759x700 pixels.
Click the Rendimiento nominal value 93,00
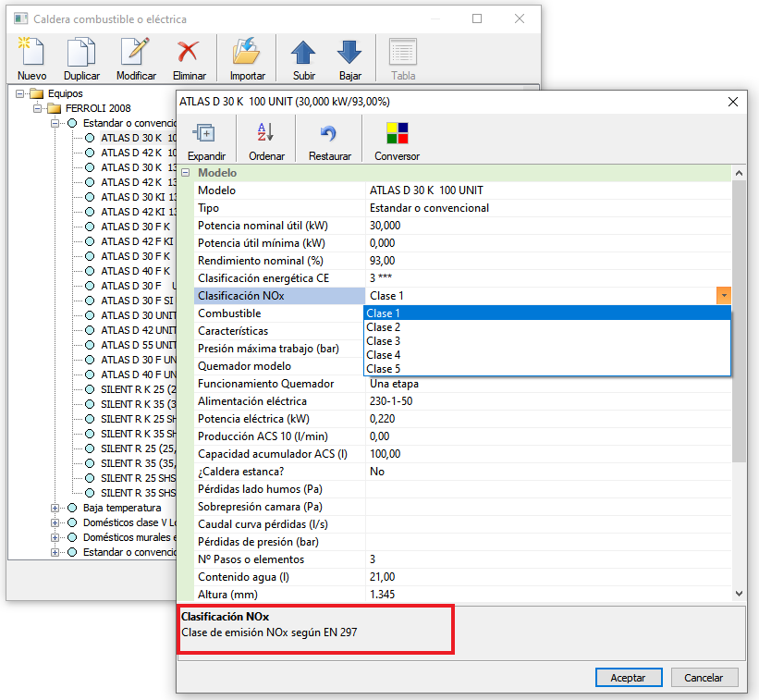click(x=383, y=261)
